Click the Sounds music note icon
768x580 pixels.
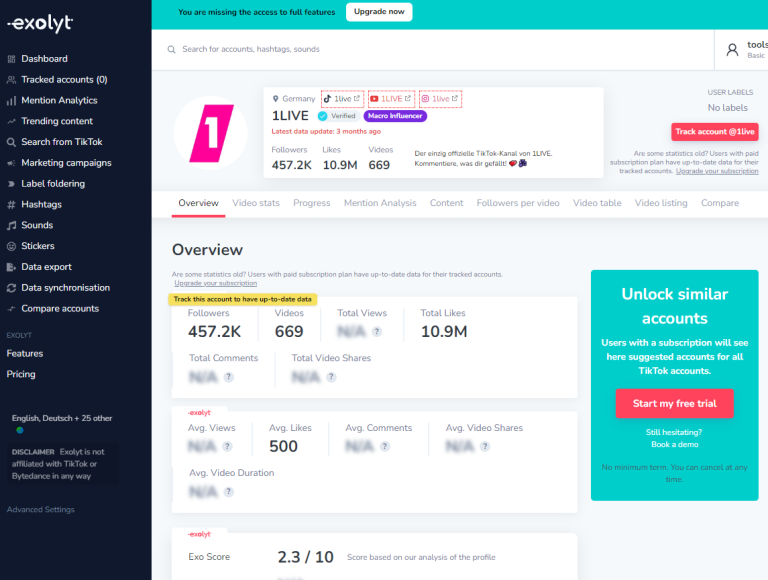(11, 226)
